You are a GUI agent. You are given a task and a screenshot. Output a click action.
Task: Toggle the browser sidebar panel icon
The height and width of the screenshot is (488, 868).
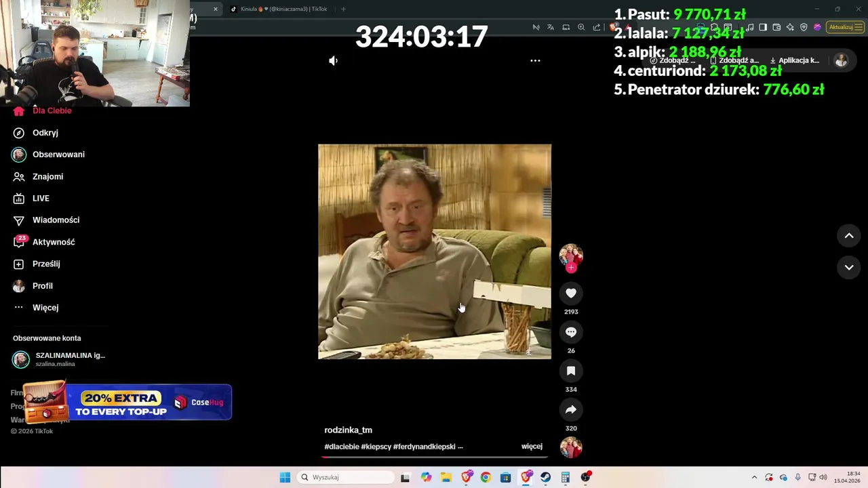[763, 27]
